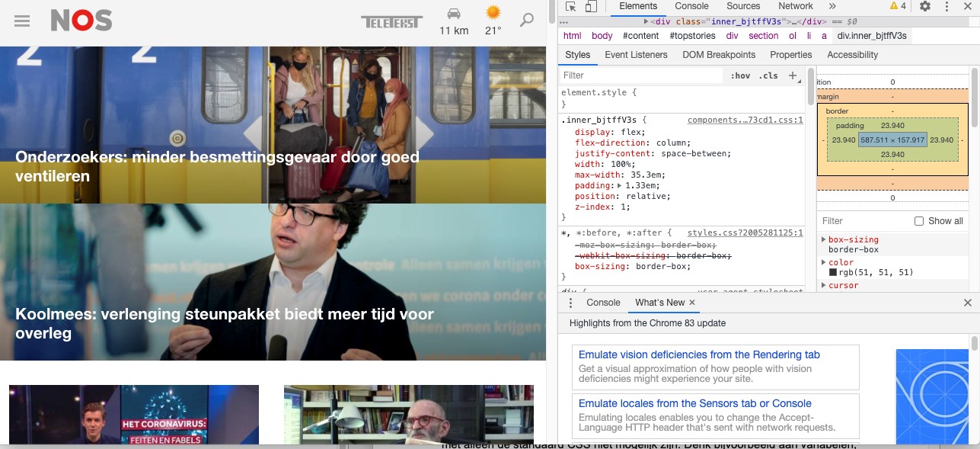This screenshot has height=449, width=980.
Task: Click the 587.511 × 157.917 content box
Action: (892, 140)
